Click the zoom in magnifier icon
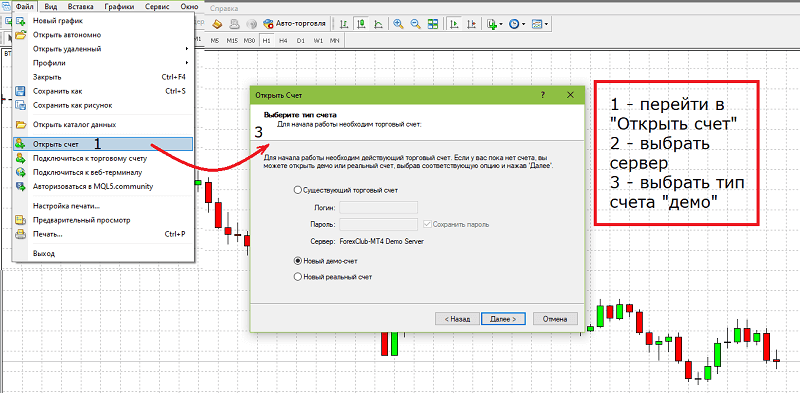Image resolution: width=800 pixels, height=393 pixels. (398, 23)
